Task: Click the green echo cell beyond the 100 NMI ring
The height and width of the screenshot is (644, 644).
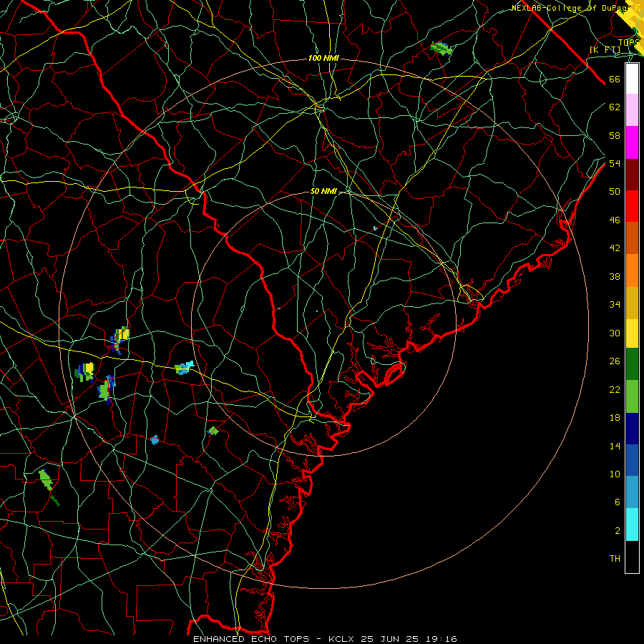Action: pyautogui.click(x=441, y=49)
